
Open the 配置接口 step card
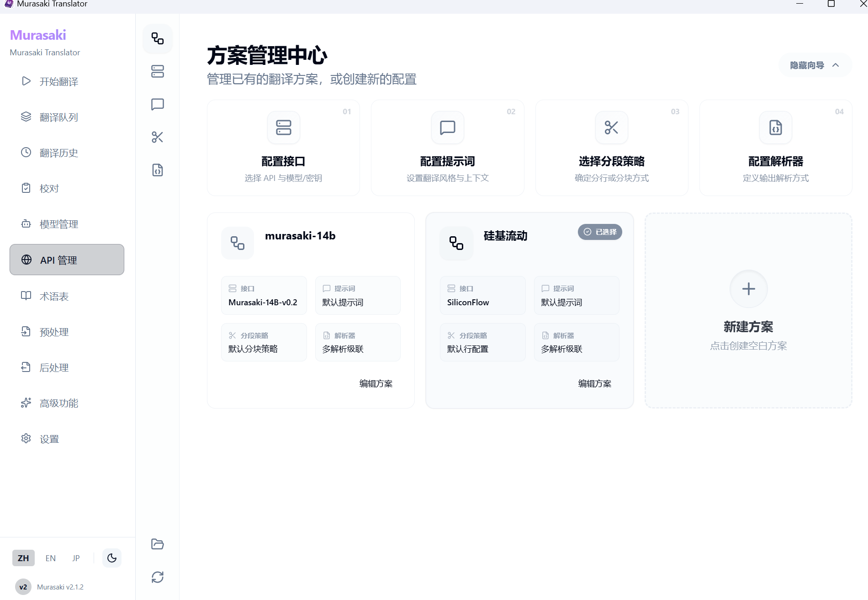tap(283, 148)
